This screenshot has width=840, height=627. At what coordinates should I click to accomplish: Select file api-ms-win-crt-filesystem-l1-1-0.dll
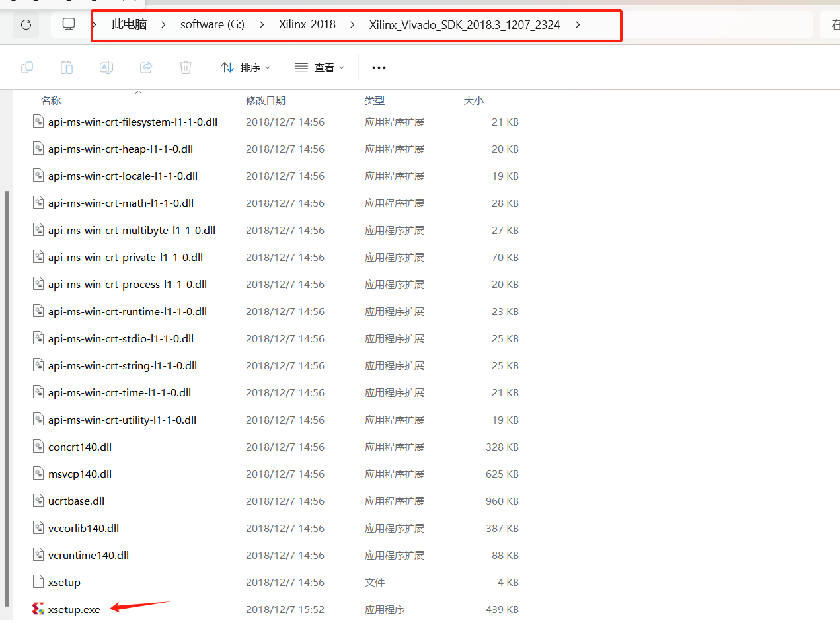click(x=133, y=122)
